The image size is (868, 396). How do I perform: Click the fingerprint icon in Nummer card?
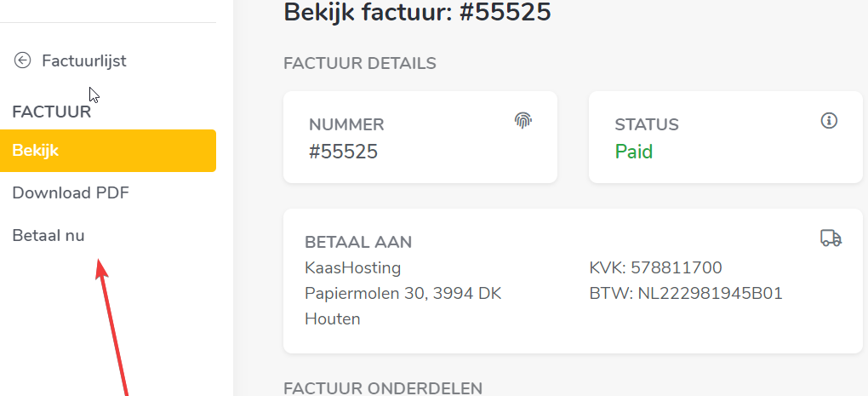(x=523, y=120)
